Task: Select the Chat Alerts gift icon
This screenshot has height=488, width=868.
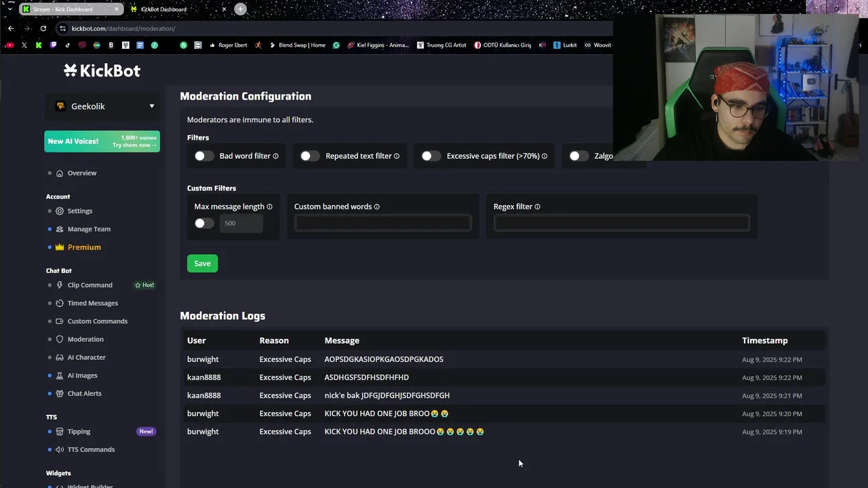Action: pos(60,394)
